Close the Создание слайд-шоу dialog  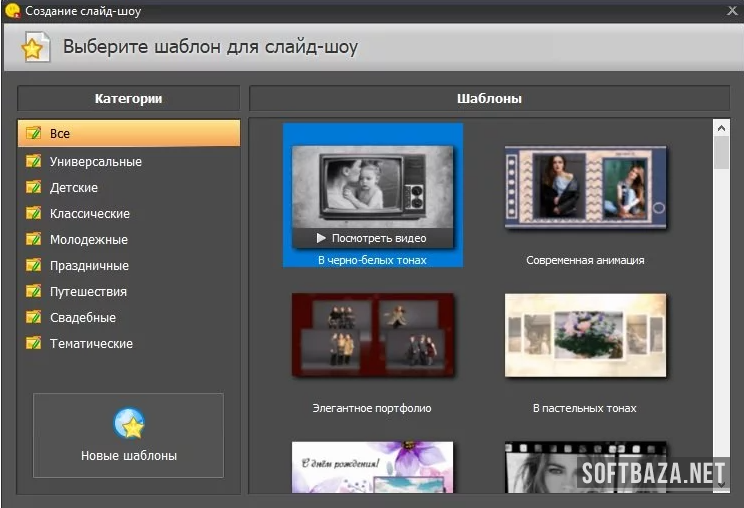pyautogui.click(x=731, y=11)
